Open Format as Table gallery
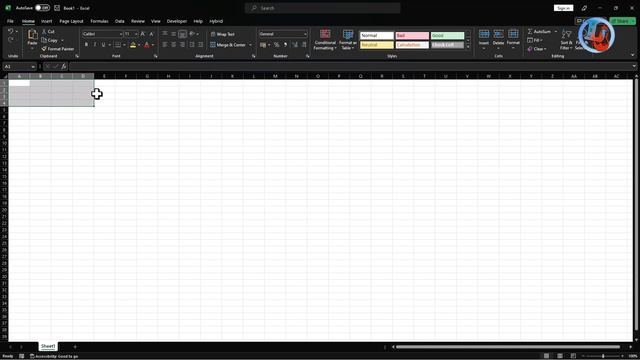 click(348, 40)
